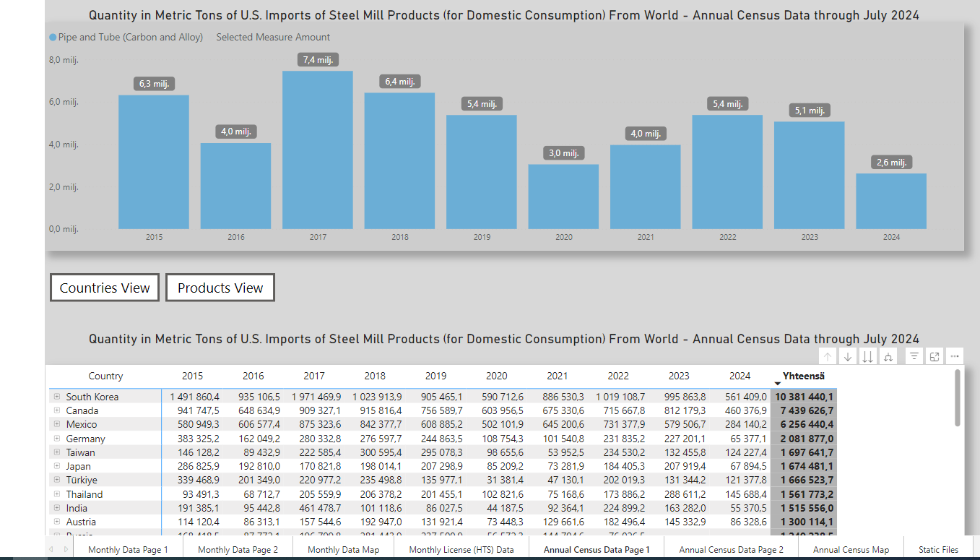The image size is (980, 560).
Task: Expand the Germany row
Action: coord(56,439)
